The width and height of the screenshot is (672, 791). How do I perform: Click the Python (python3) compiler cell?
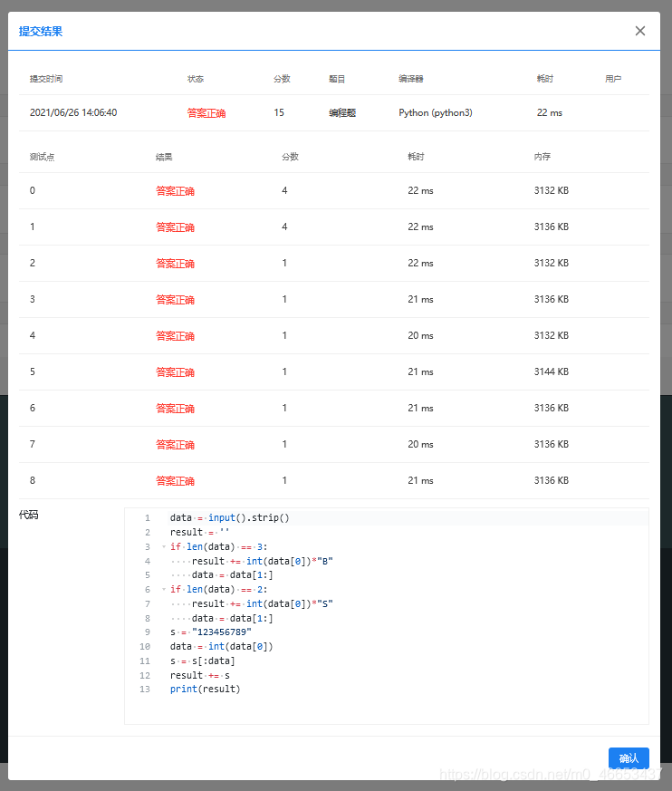point(436,112)
